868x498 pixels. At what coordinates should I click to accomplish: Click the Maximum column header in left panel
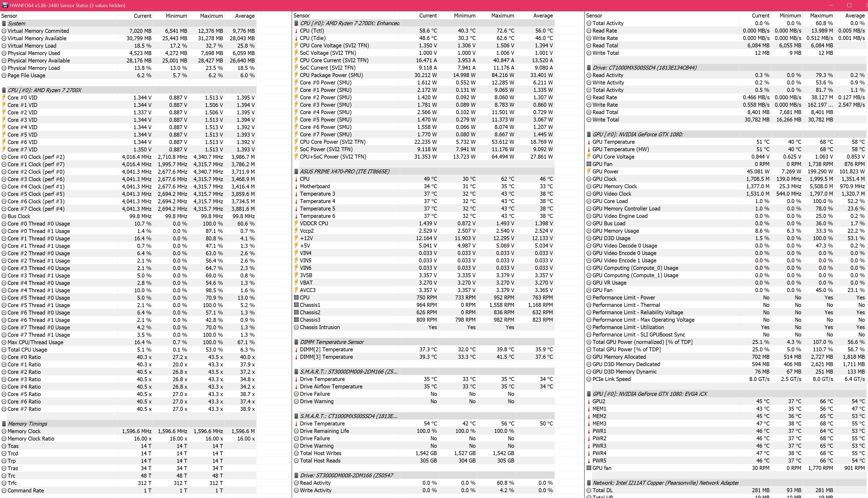click(x=211, y=16)
